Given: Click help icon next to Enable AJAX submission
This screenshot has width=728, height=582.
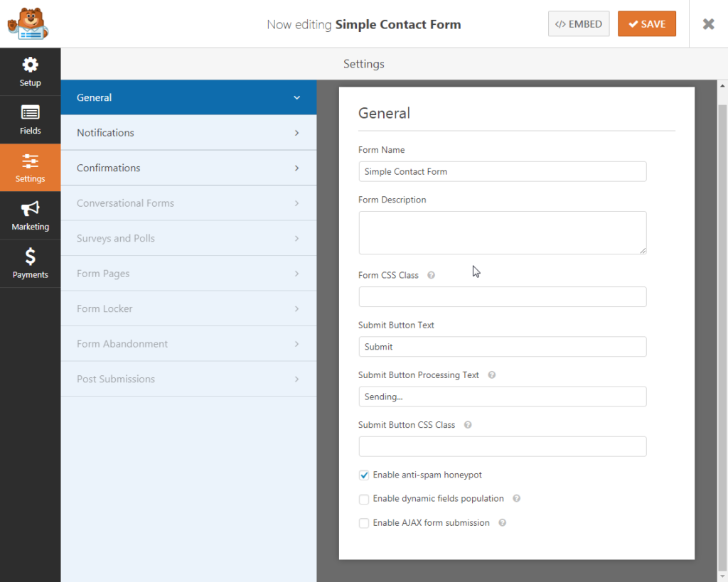Looking at the screenshot, I should [502, 523].
